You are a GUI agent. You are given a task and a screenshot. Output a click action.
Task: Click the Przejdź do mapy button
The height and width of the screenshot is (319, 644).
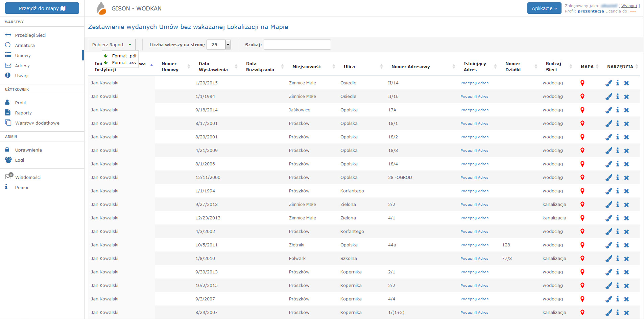pos(42,8)
